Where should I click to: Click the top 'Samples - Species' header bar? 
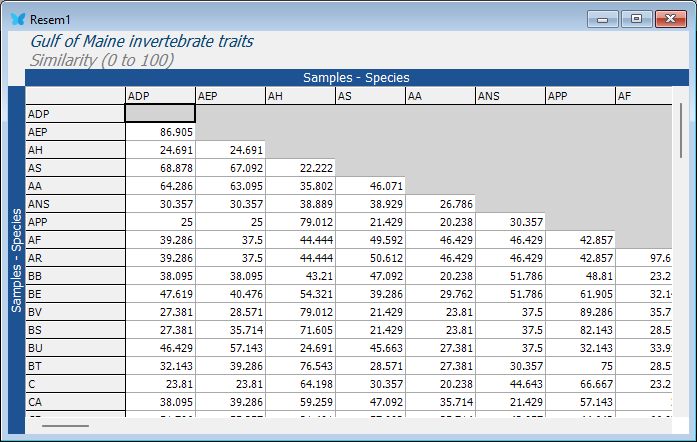[356, 77]
